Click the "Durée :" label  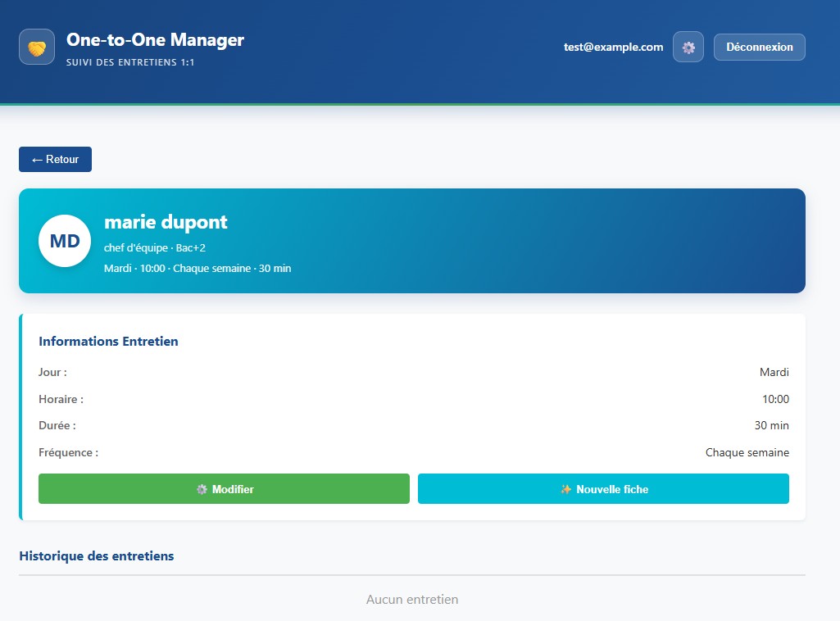tap(57, 425)
